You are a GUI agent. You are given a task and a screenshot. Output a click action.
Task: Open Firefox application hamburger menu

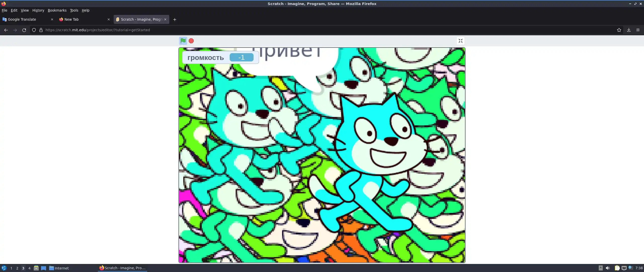click(x=638, y=30)
